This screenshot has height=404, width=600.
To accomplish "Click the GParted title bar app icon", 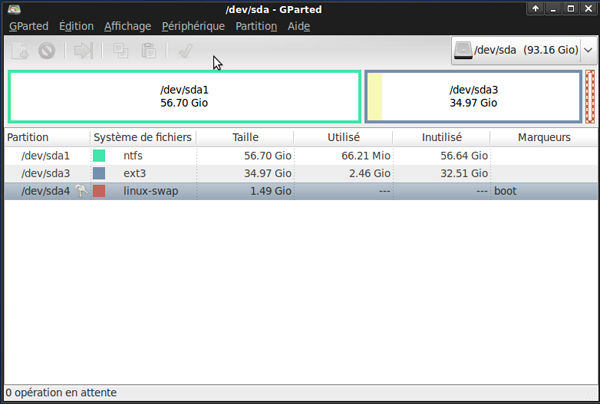I will [14, 9].
